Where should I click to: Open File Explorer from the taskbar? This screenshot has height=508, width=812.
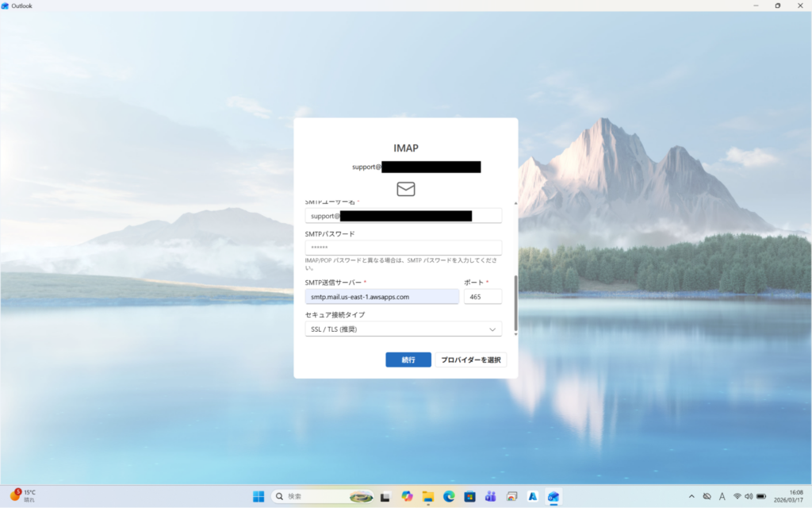[x=428, y=496]
